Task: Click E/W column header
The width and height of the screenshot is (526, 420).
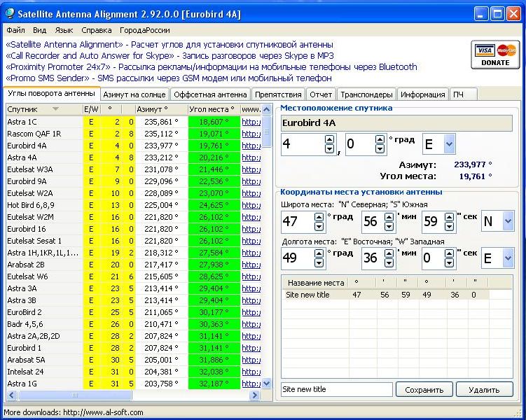Action: (91, 109)
